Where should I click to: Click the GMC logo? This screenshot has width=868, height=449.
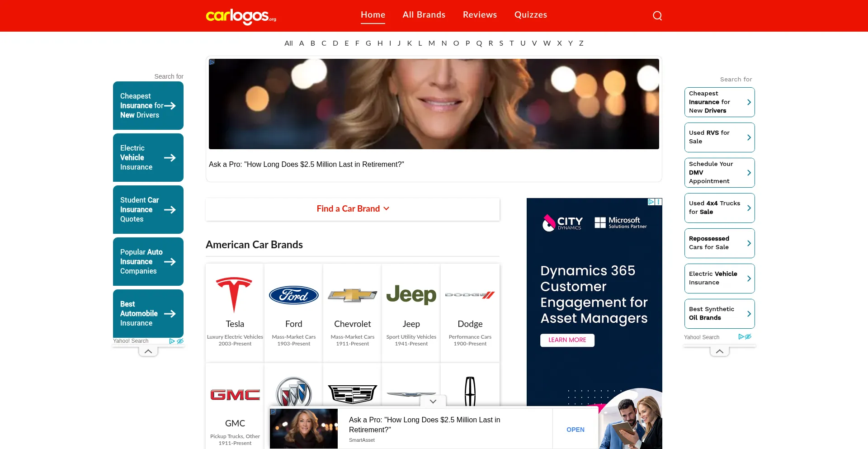pos(235,395)
